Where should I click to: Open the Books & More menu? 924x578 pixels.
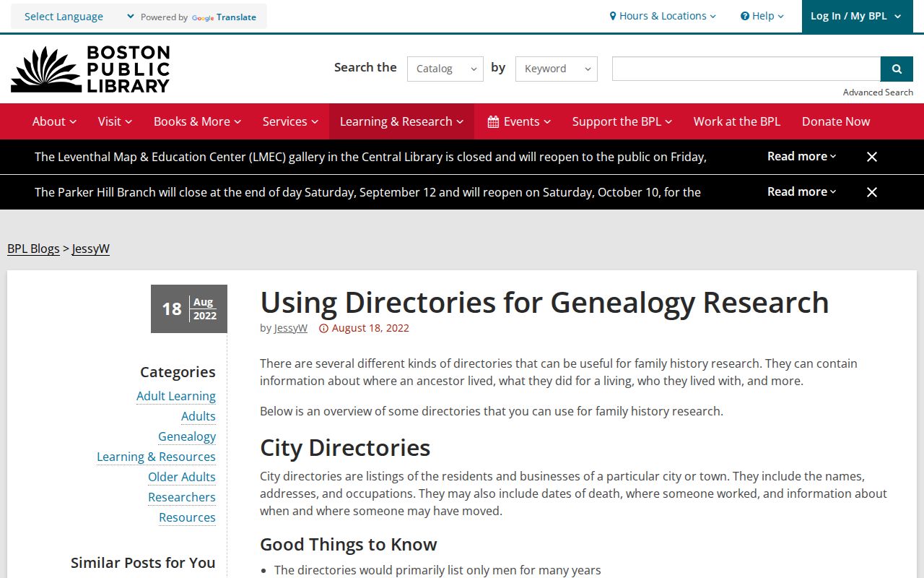[x=197, y=121]
